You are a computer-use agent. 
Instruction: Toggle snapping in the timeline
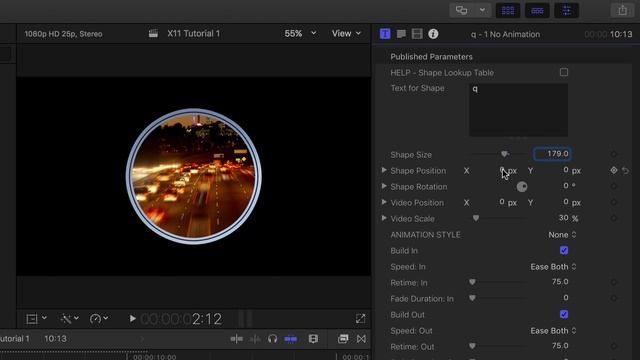pyautogui.click(x=291, y=339)
